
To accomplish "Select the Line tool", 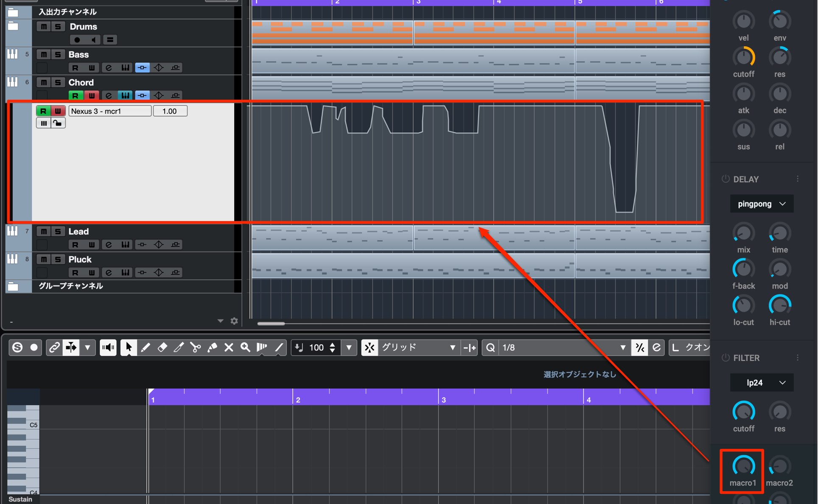I will 279,347.
